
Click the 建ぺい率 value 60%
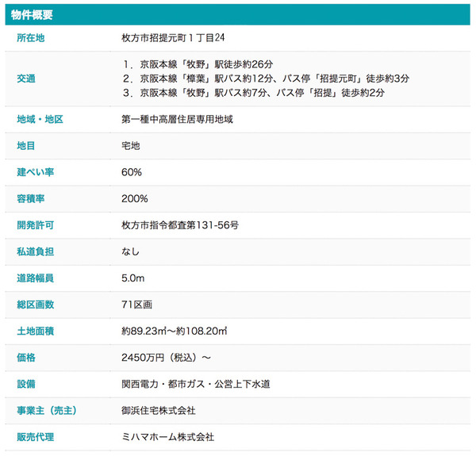click(x=132, y=172)
